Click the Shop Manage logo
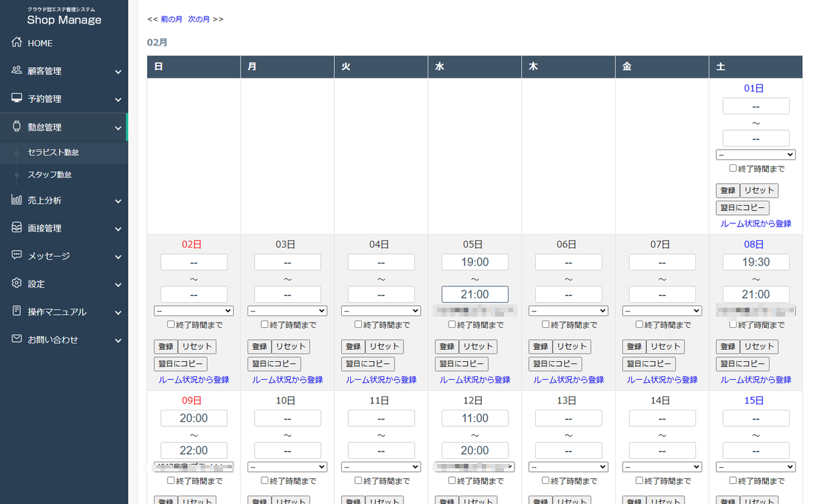Screen dimensions: 832x504 pyautogui.click(x=64, y=17)
